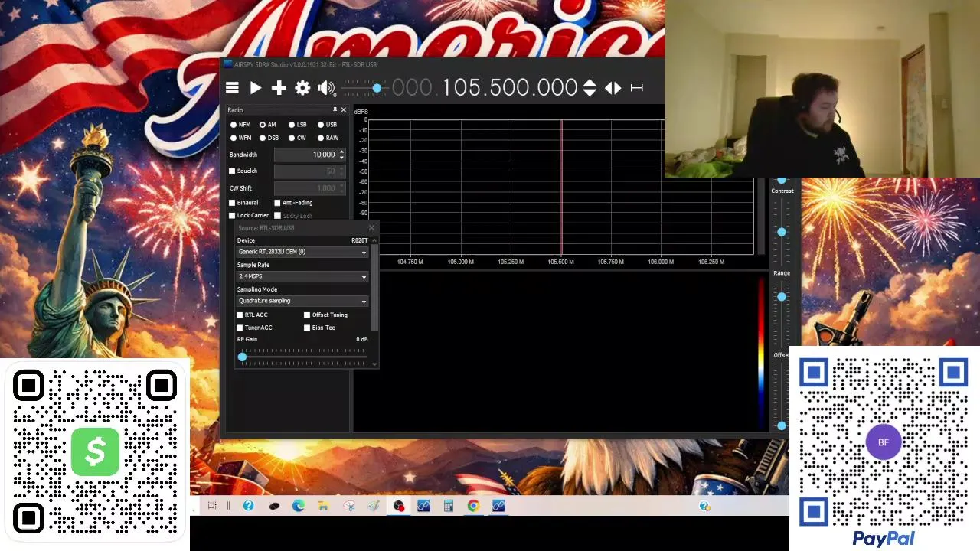The height and width of the screenshot is (551, 980).
Task: Click the left/right tuning style arrows icon
Action: pos(612,88)
